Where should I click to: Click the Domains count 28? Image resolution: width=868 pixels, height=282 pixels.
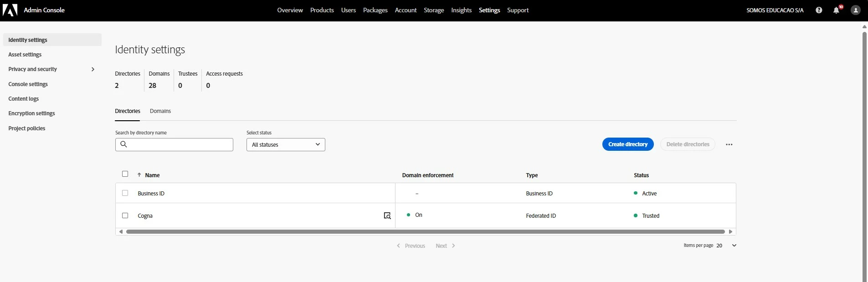[x=152, y=86]
